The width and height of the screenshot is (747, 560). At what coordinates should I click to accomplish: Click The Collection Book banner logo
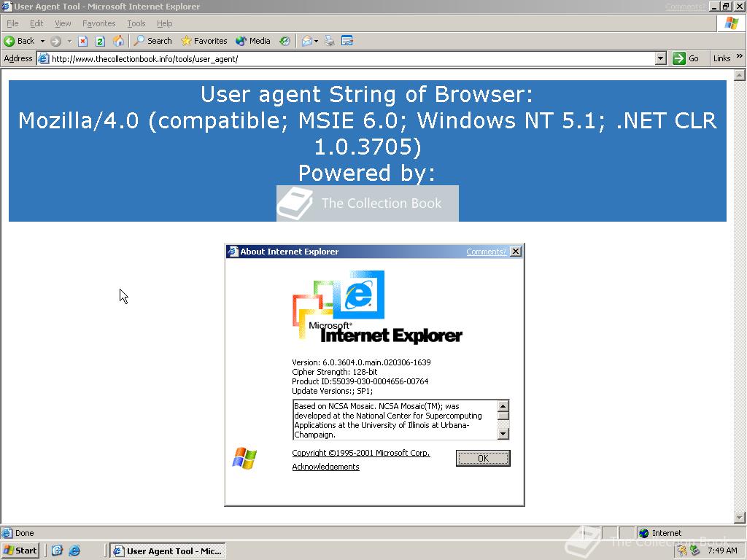pos(368,203)
